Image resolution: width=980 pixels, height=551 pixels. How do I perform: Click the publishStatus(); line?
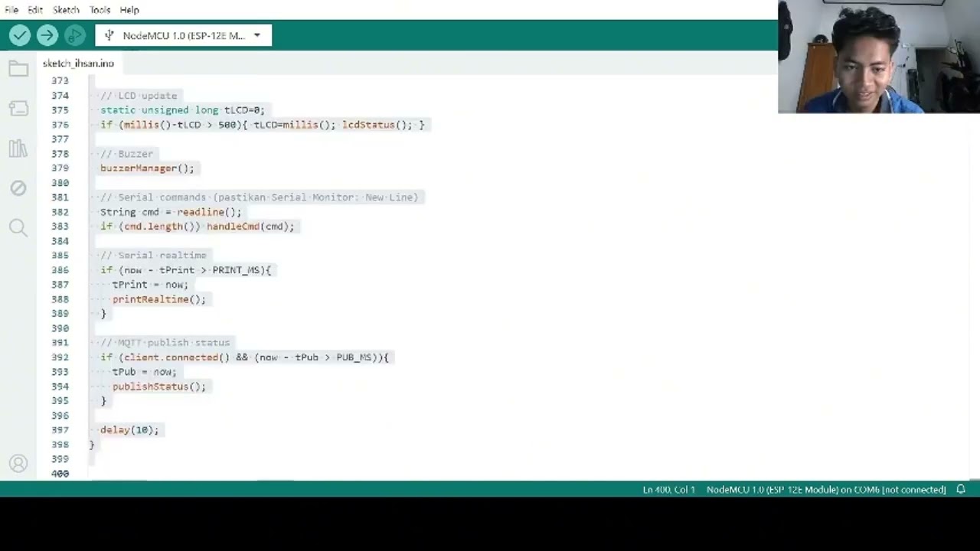tap(159, 386)
